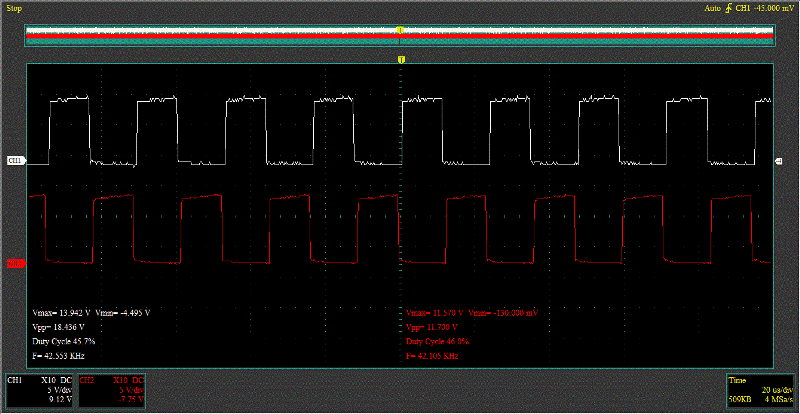Click the red CH2 ground level marker
The width and height of the screenshot is (800, 414).
pyautogui.click(x=15, y=263)
